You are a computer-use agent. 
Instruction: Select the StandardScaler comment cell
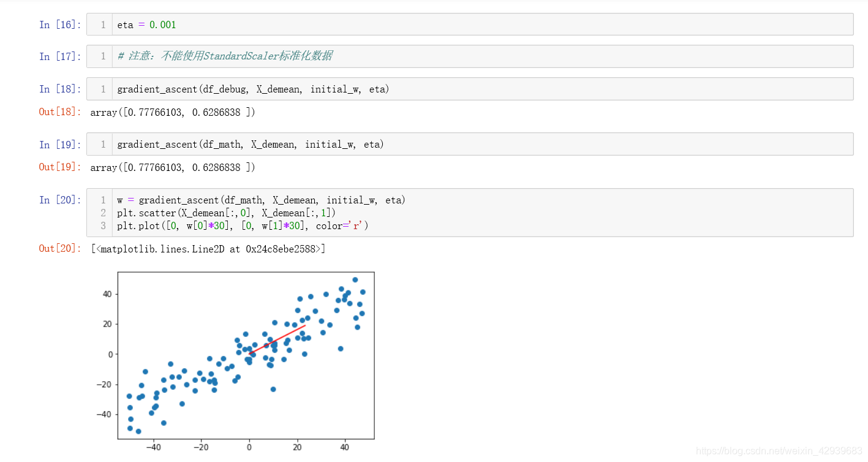[470, 56]
